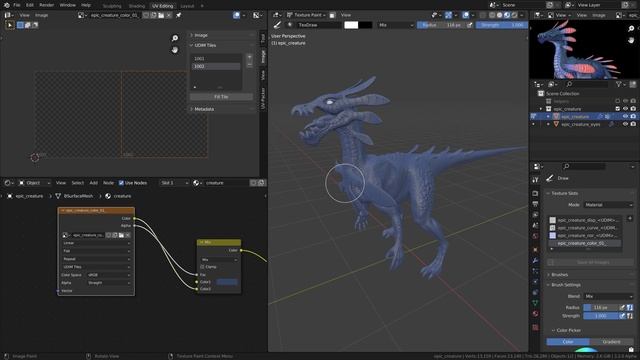Click the zoom magnifier icon in the UV image editor

point(175,38)
